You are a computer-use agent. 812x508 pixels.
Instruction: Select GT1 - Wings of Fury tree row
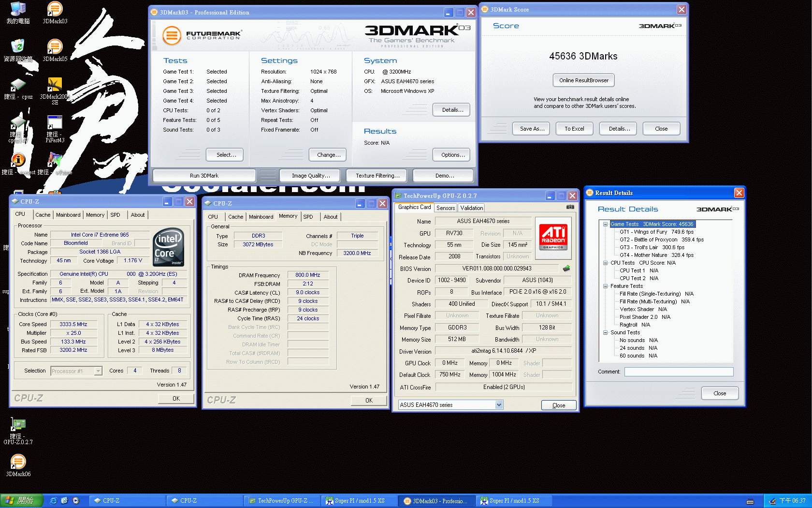coord(656,232)
